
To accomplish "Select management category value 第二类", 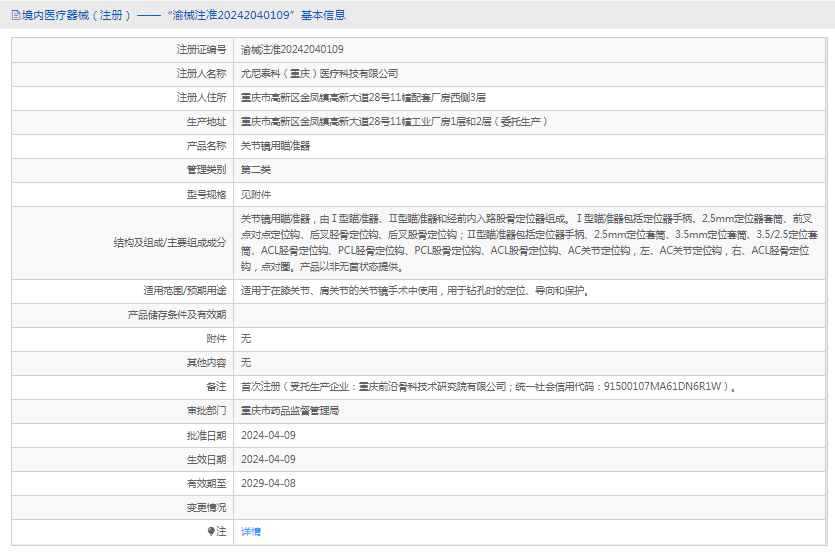I will tap(256, 170).
